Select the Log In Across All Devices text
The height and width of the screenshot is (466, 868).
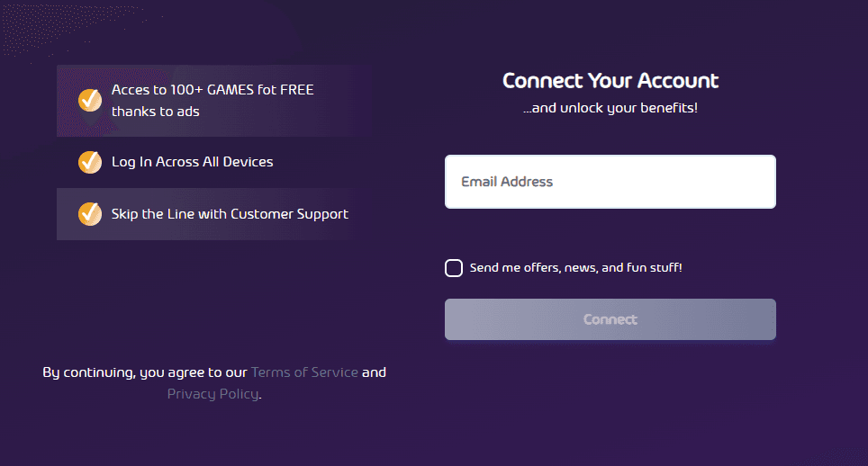click(x=192, y=162)
